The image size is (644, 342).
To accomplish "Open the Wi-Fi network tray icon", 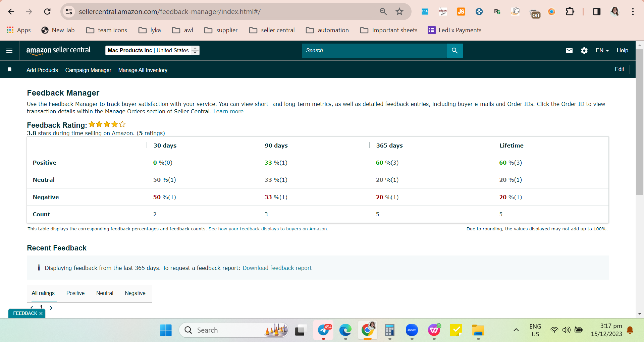I will click(x=554, y=330).
